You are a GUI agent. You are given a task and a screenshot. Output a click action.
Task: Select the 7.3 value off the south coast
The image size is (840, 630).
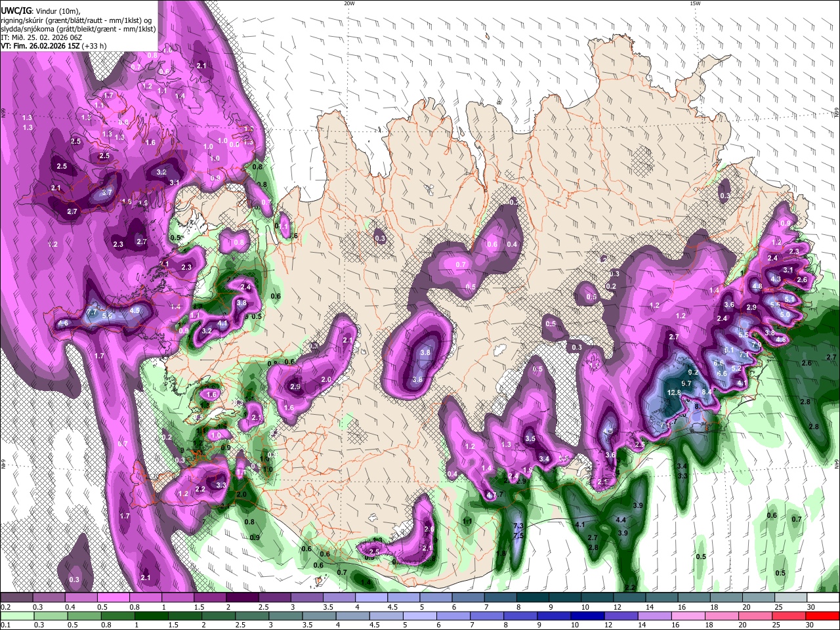coord(518,526)
